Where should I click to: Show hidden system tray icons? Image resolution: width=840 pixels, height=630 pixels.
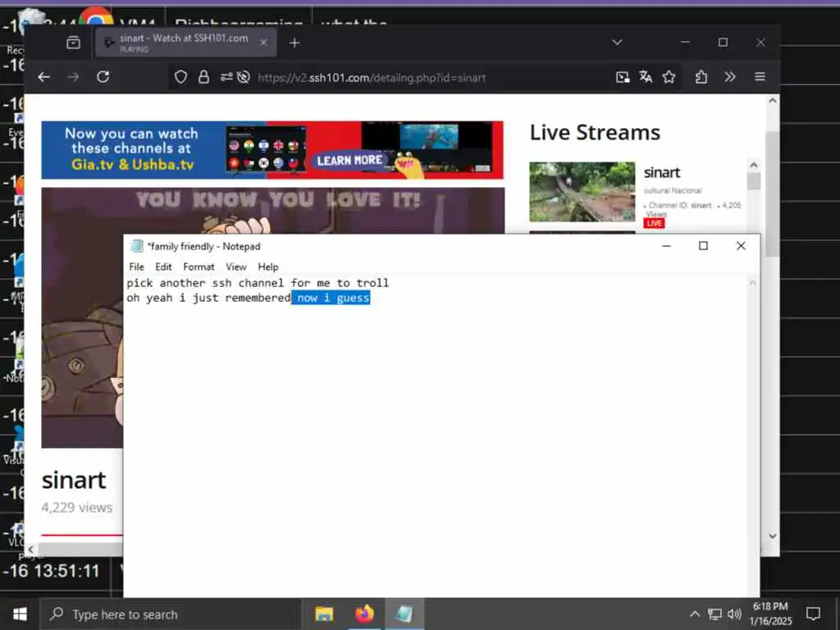coord(694,614)
